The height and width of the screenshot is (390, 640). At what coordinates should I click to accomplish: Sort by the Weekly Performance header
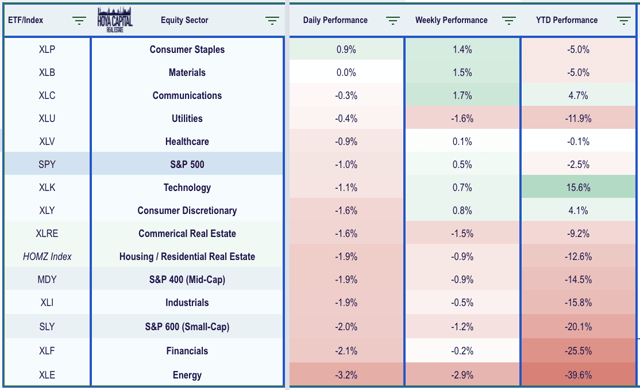point(451,20)
